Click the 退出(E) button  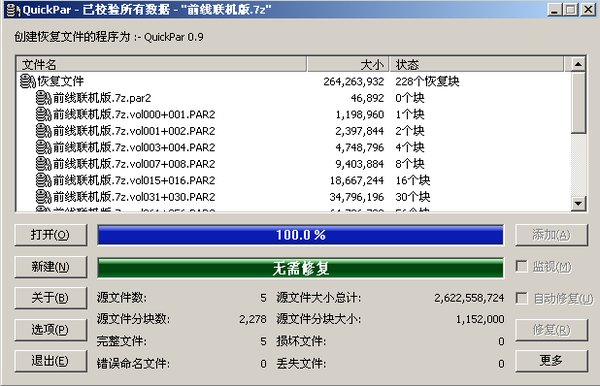tap(51, 361)
